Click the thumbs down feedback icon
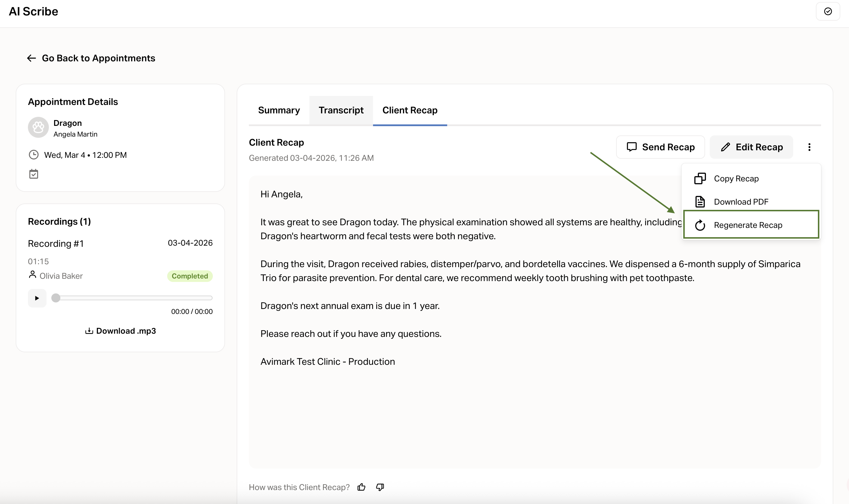Screen dimensions: 849x504 [380, 487]
